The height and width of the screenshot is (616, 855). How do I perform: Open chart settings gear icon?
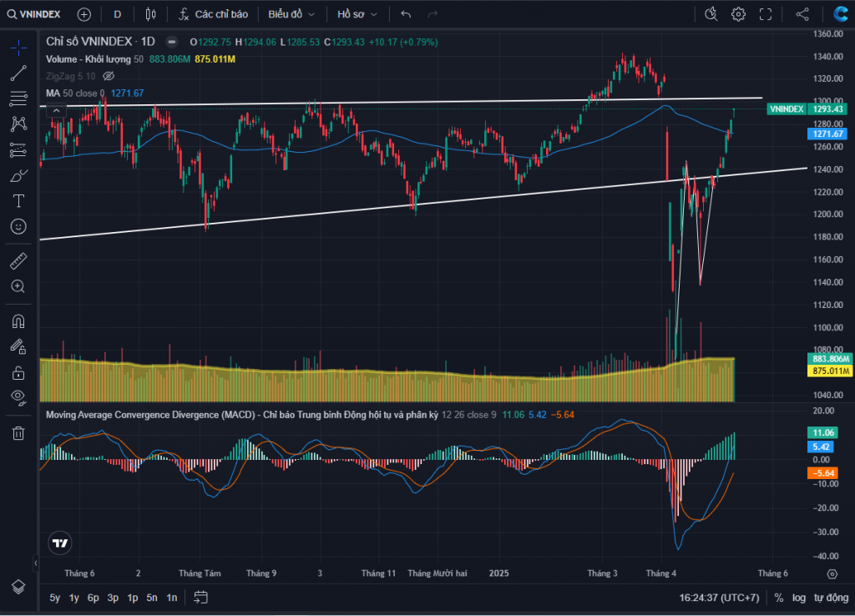pyautogui.click(x=738, y=14)
